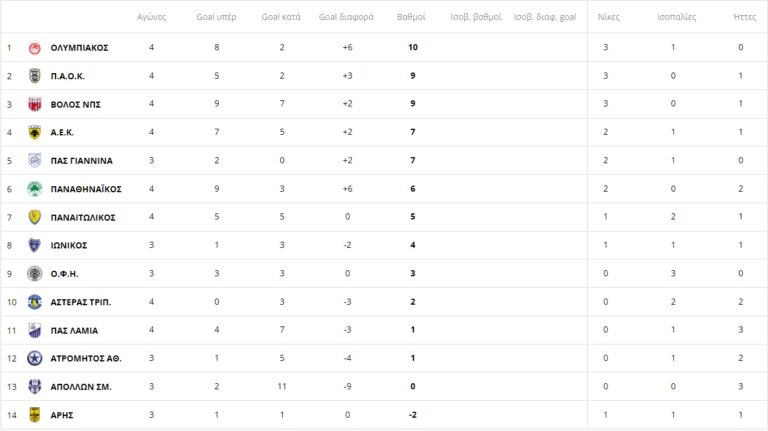Sort table by Βαθμοί column header
Viewport: 768px width, 431px height.
pyautogui.click(x=411, y=18)
